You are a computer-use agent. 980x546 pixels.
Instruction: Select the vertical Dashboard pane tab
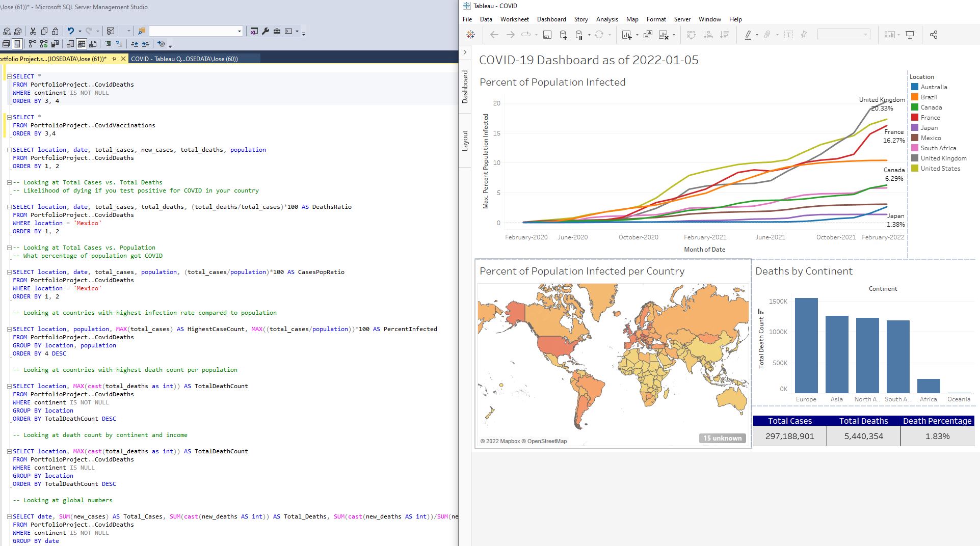coord(465,87)
